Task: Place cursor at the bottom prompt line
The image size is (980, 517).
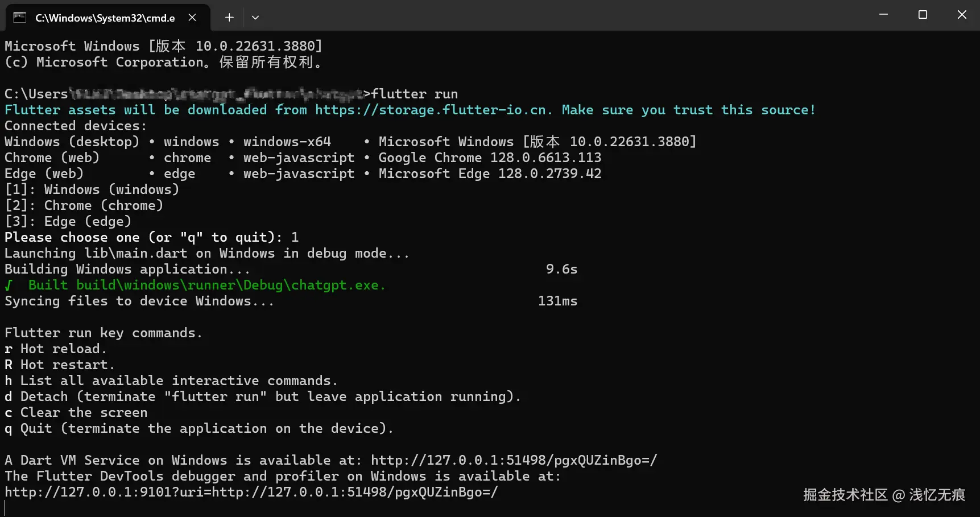Action: 6,508
